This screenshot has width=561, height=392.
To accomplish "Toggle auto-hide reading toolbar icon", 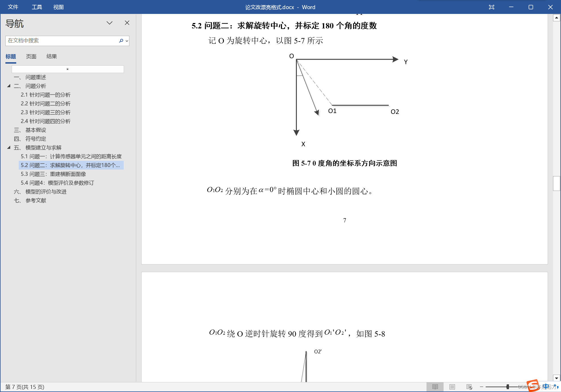I will [x=492, y=7].
